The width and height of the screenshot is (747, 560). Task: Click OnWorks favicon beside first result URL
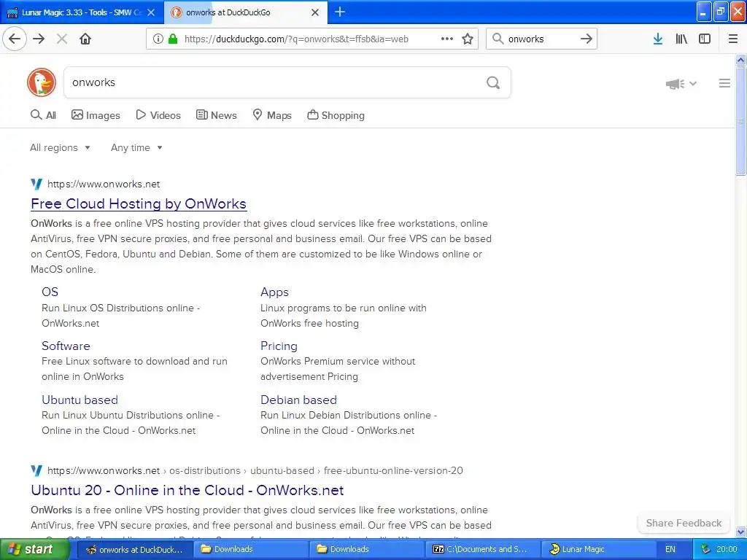click(36, 184)
